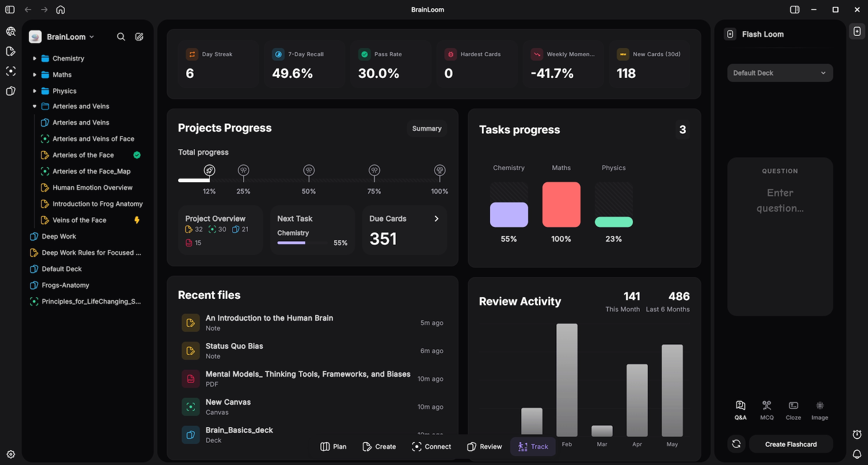Click the add flashcard icon at top right
The height and width of the screenshot is (465, 868).
tap(857, 32)
